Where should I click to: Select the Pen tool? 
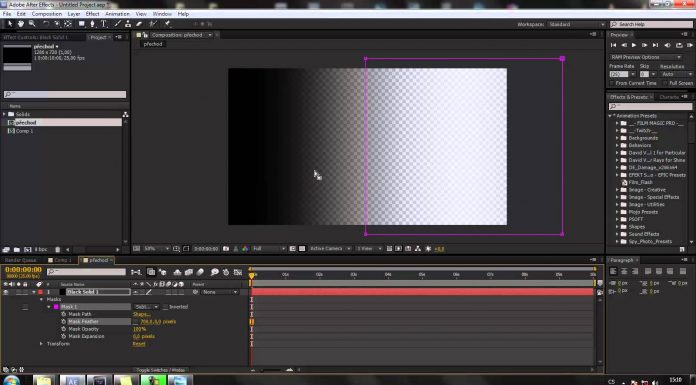(x=92, y=24)
